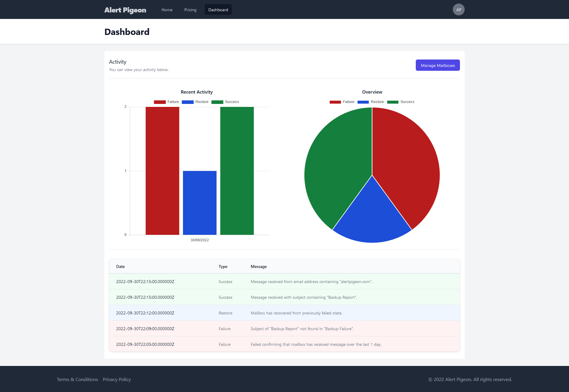The height and width of the screenshot is (392, 569).
Task: Click the 2022-09-30T22:12:00.000000Z date cell
Action: click(x=145, y=313)
